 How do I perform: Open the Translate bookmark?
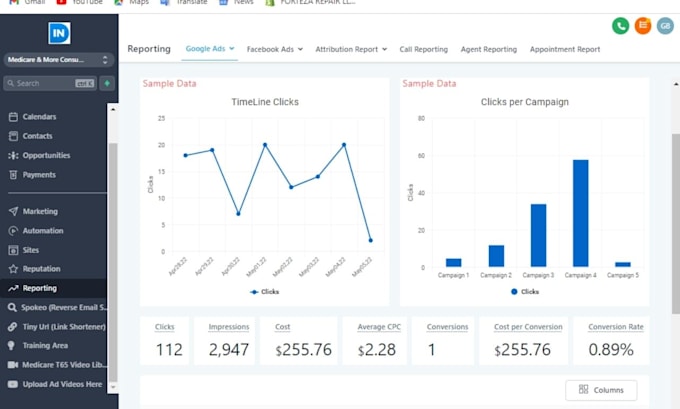(184, 3)
